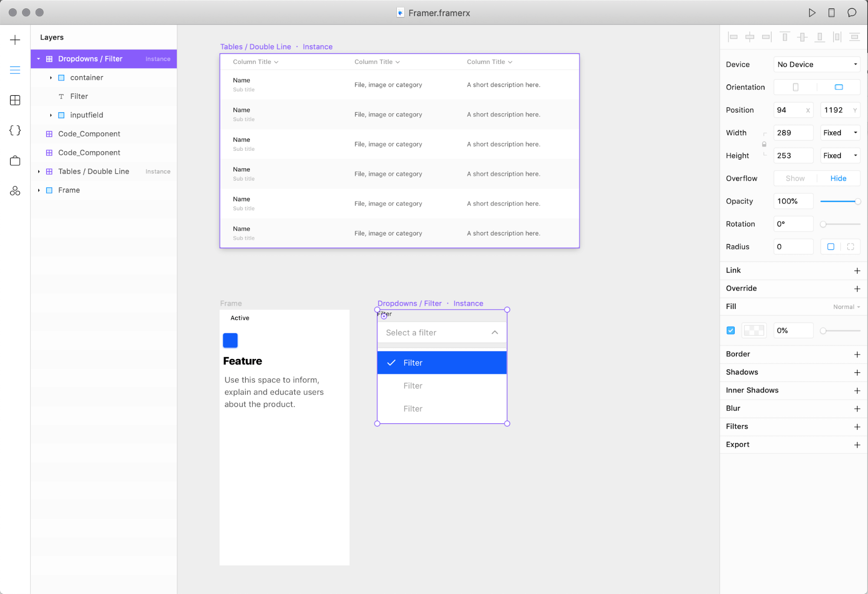This screenshot has height=594, width=868.
Task: Open the Code braces icon in sidebar
Action: tap(15, 130)
